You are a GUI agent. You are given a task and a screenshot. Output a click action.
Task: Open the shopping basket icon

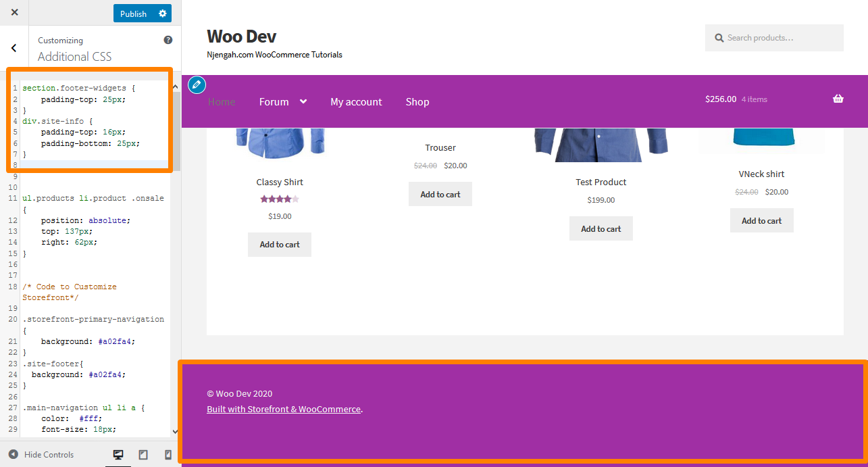[838, 99]
